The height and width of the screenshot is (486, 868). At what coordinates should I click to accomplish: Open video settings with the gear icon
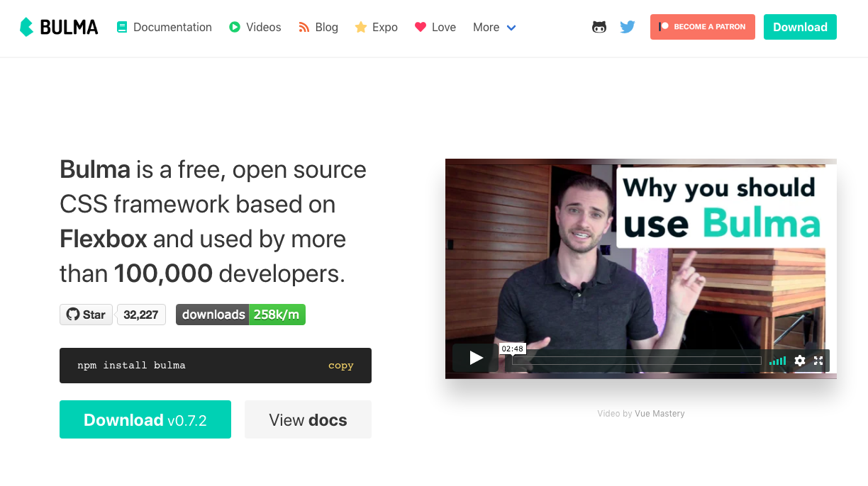pyautogui.click(x=800, y=361)
